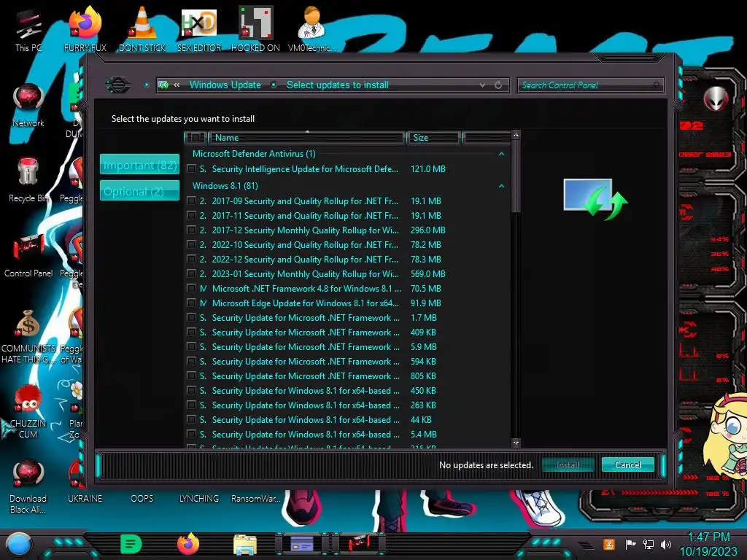Viewport: 747px width, 560px height.
Task: Open File Explorer from the taskbar
Action: coord(245,544)
